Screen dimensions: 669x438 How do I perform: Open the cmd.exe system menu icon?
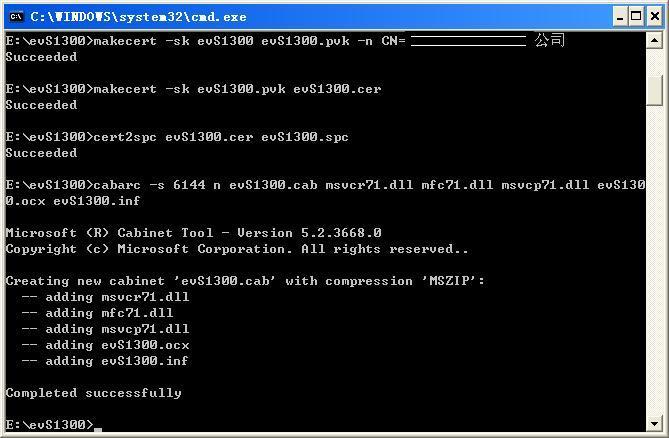pos(16,17)
